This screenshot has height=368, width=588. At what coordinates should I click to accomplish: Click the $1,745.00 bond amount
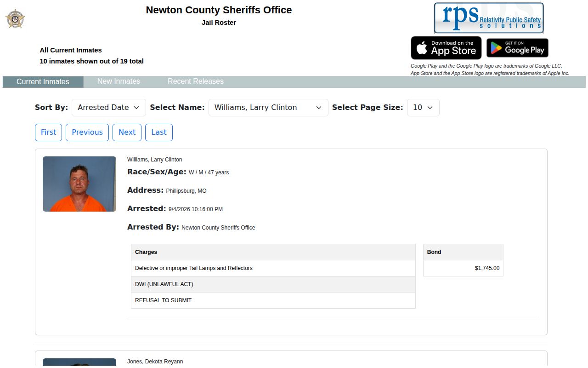(487, 268)
